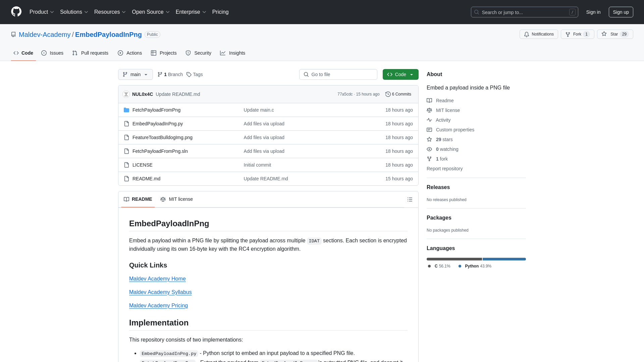Image resolution: width=644 pixels, height=362 pixels.
Task: Open the Maldev Academy Pricing link
Action: [158, 306]
